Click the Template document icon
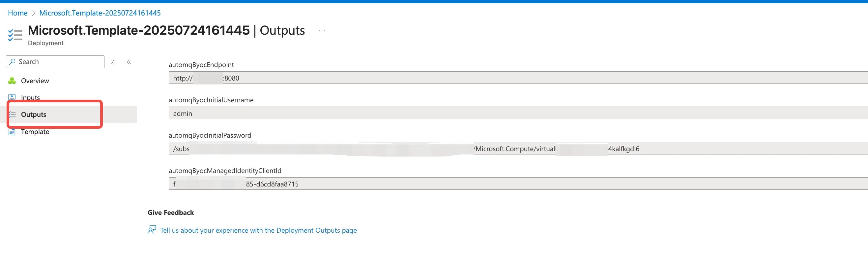 pos(12,132)
